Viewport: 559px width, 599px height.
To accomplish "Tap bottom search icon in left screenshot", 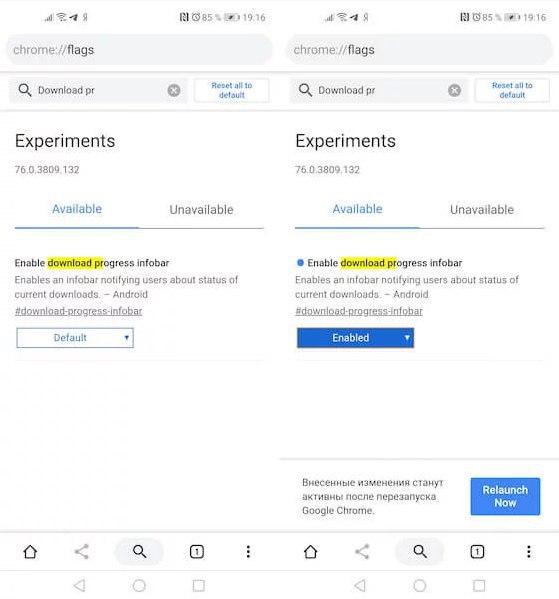I will coord(139,552).
